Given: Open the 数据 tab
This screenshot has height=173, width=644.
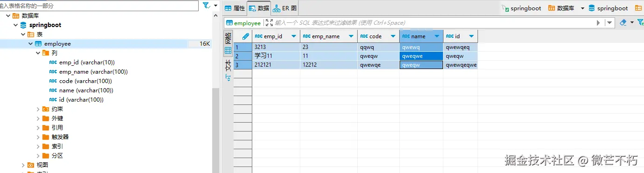Looking at the screenshot, I should (x=259, y=8).
